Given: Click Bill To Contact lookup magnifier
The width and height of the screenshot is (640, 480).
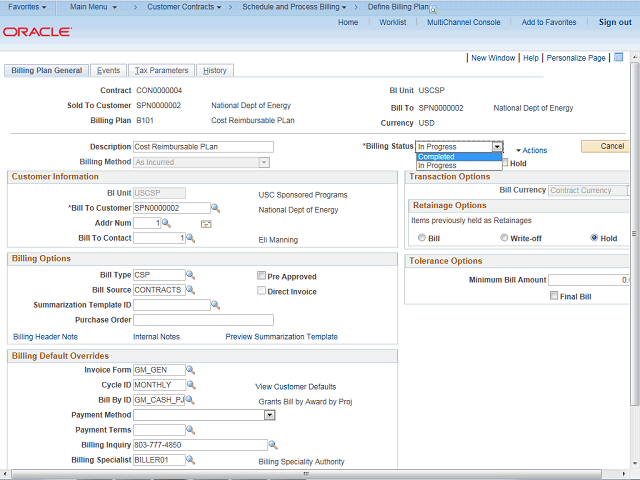Looking at the screenshot, I should click(x=190, y=238).
